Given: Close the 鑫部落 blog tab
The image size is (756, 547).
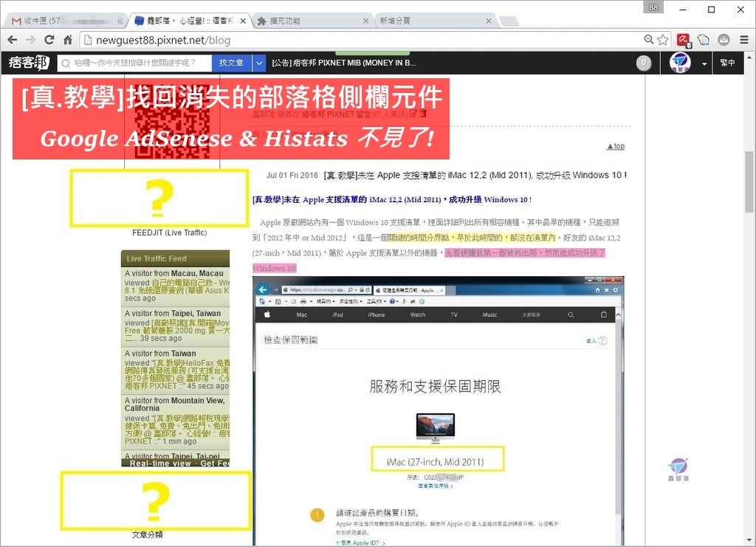Looking at the screenshot, I should coord(243,21).
